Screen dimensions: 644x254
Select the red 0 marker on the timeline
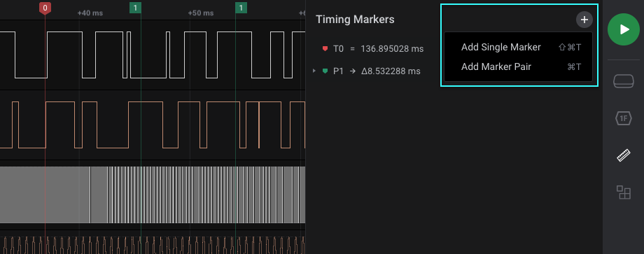coord(45,8)
